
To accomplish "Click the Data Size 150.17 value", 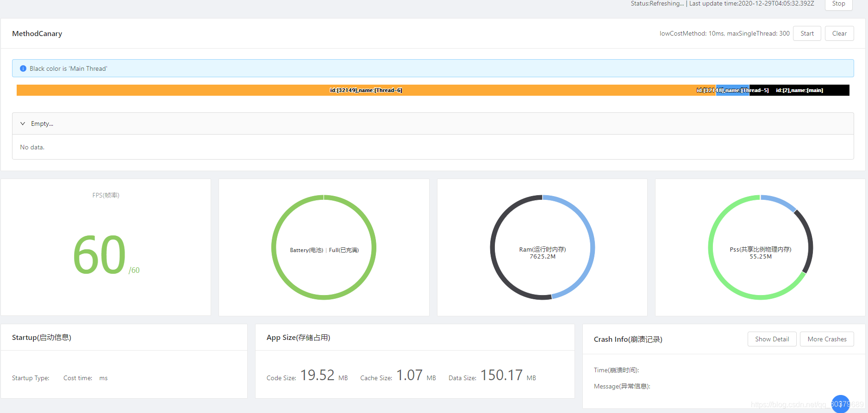I will [x=501, y=375].
